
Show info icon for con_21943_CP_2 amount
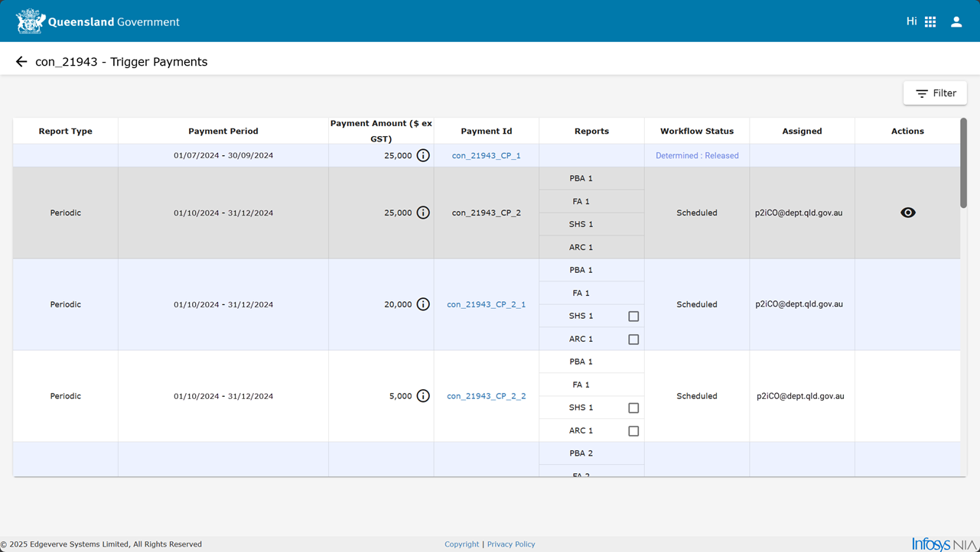point(423,213)
